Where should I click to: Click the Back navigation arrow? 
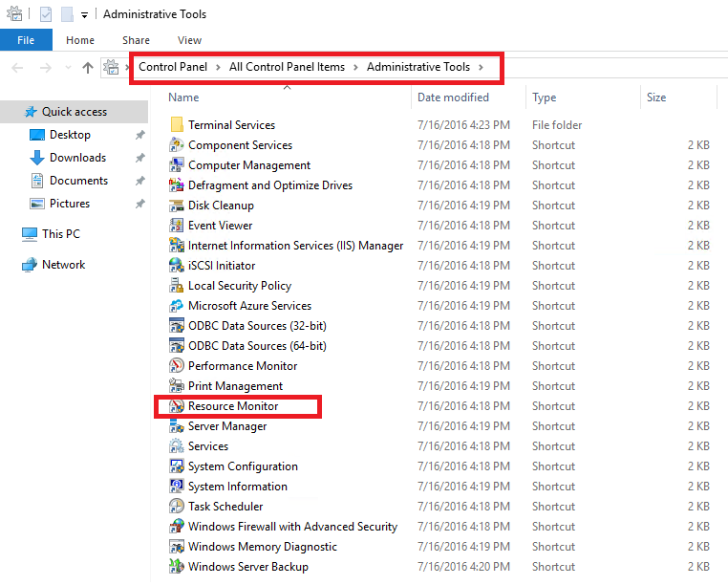17,68
